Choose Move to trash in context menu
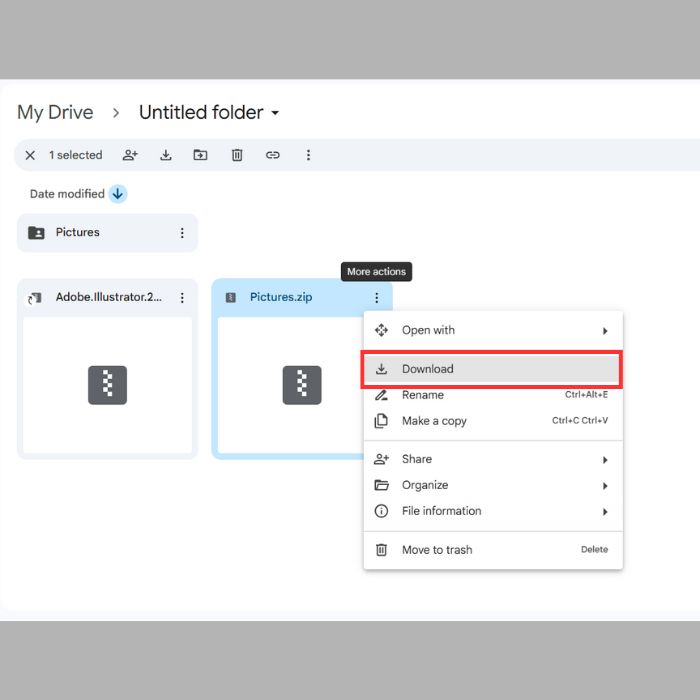This screenshot has width=700, height=700. tap(493, 550)
